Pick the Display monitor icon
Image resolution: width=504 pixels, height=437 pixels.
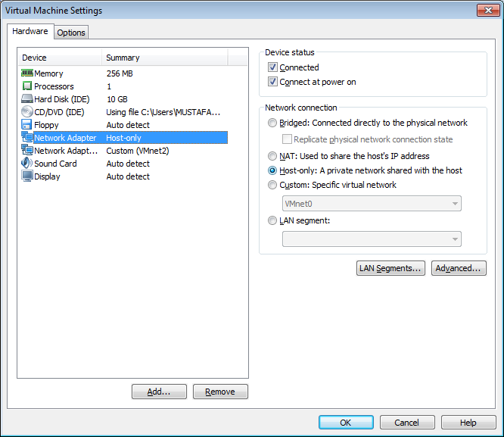(27, 176)
